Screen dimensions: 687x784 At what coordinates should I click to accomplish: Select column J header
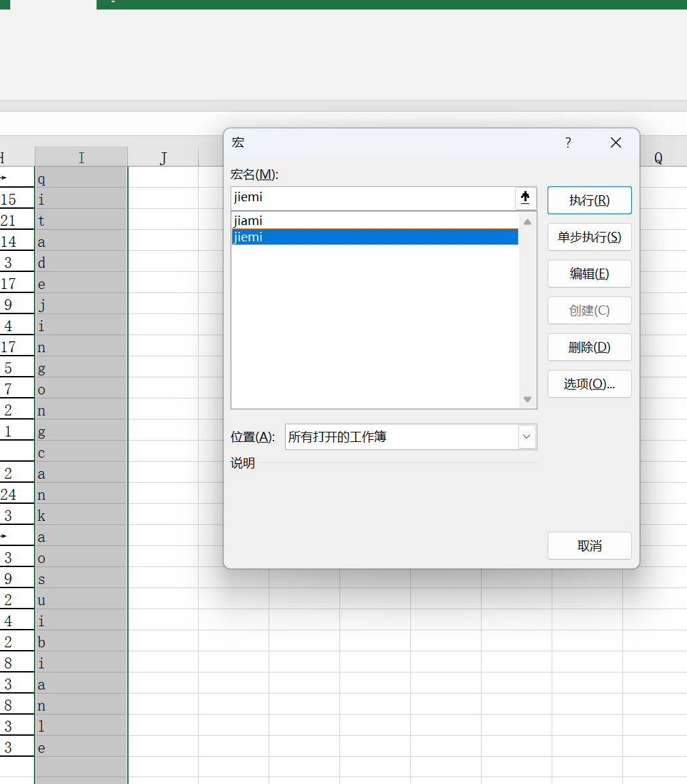pyautogui.click(x=163, y=158)
